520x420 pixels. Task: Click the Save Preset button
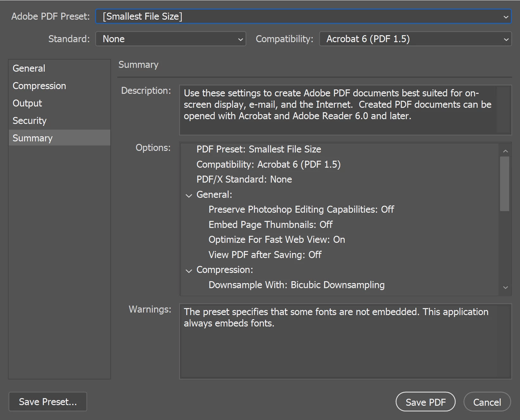pyautogui.click(x=48, y=402)
